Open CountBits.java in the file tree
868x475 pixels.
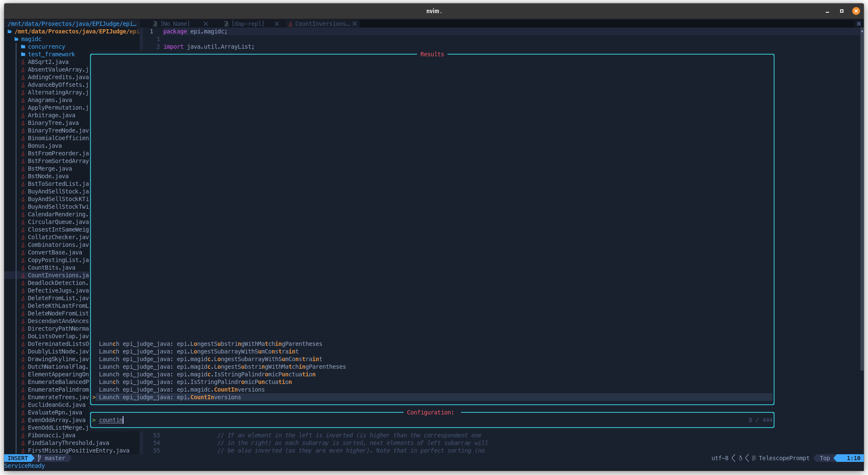pyautogui.click(x=52, y=268)
